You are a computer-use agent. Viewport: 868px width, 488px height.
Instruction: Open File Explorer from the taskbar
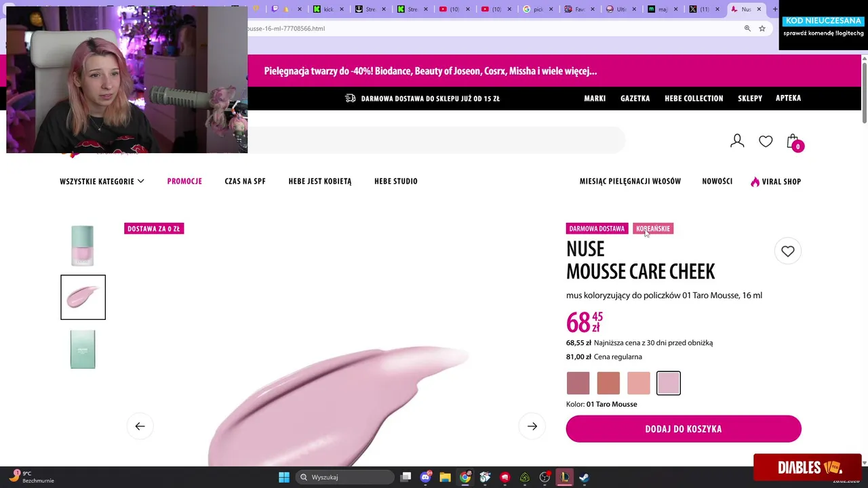446,477
